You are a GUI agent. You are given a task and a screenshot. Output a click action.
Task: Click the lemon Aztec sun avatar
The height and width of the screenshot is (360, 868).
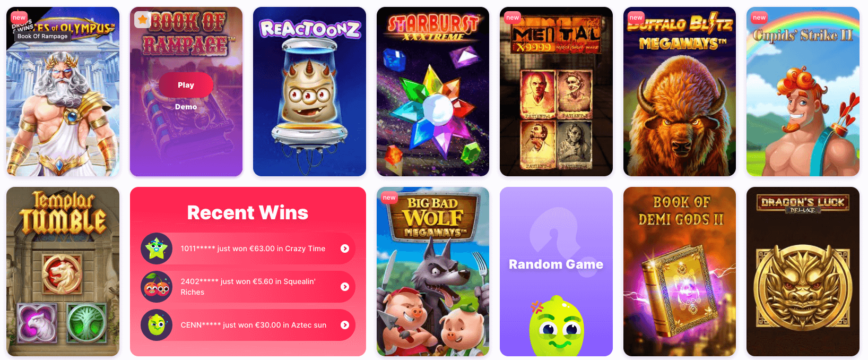[157, 325]
